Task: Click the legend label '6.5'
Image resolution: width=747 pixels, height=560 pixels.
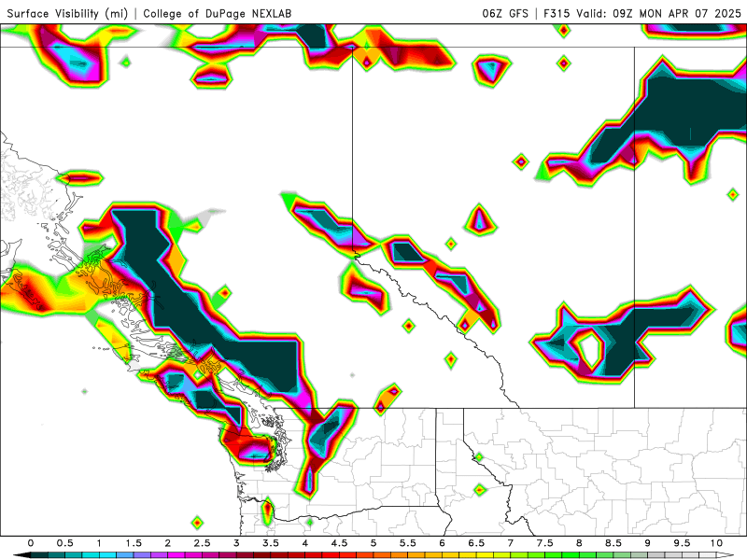Action: (476, 543)
